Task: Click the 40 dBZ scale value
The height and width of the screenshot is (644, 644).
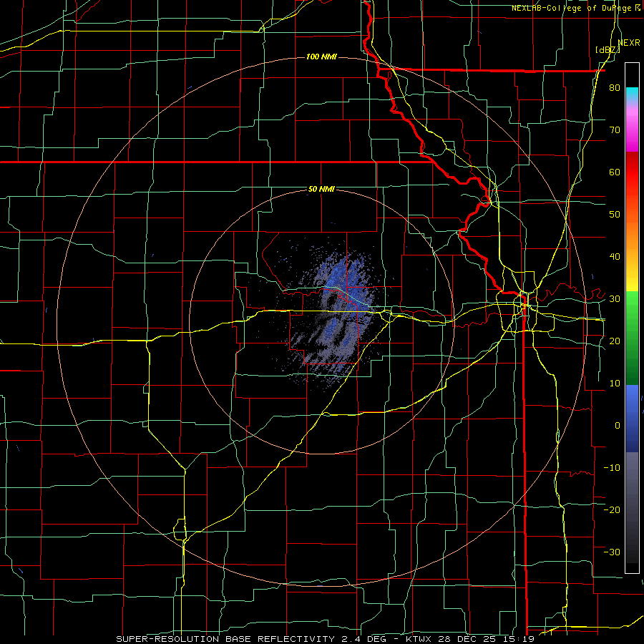Action: (x=615, y=257)
